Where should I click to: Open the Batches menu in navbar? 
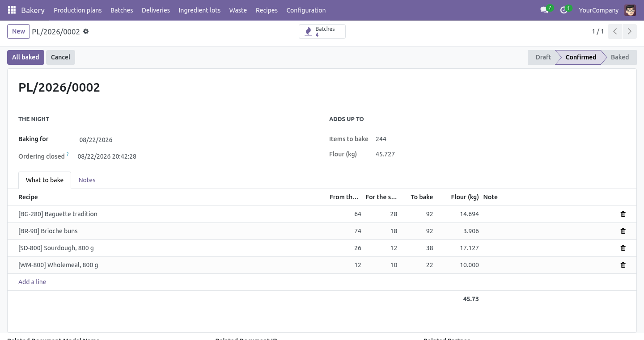[x=122, y=10]
